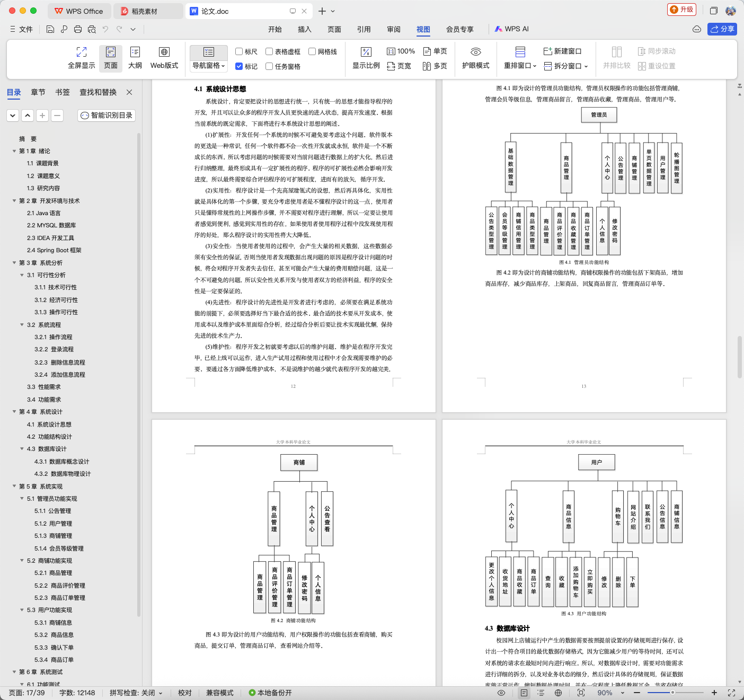Set zoom to 100% in ribbon

[401, 51]
